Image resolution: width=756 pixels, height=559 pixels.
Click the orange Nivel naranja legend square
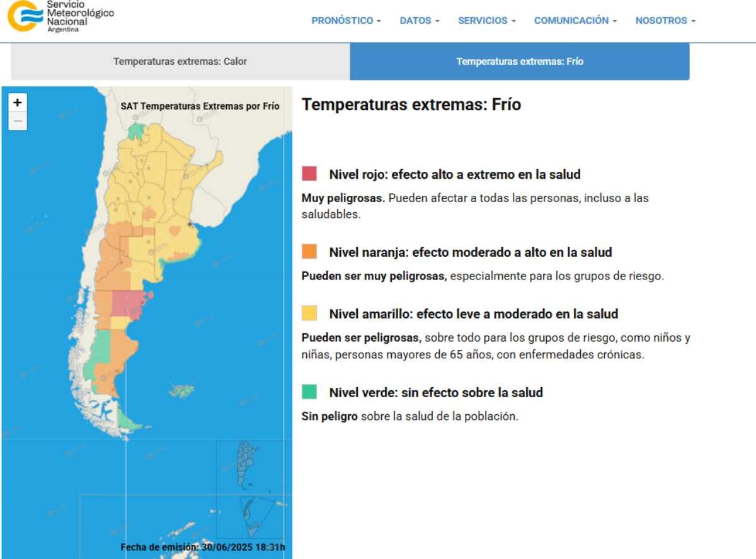pyautogui.click(x=309, y=252)
